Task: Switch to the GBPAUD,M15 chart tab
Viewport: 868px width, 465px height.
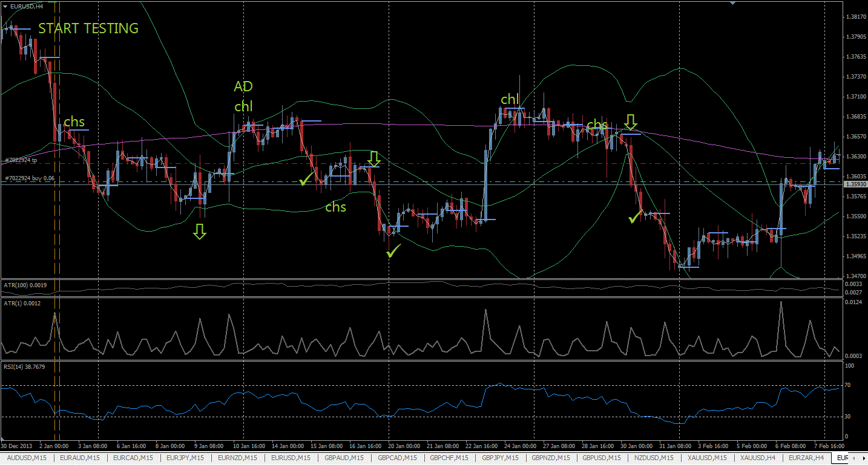Action: click(344, 458)
